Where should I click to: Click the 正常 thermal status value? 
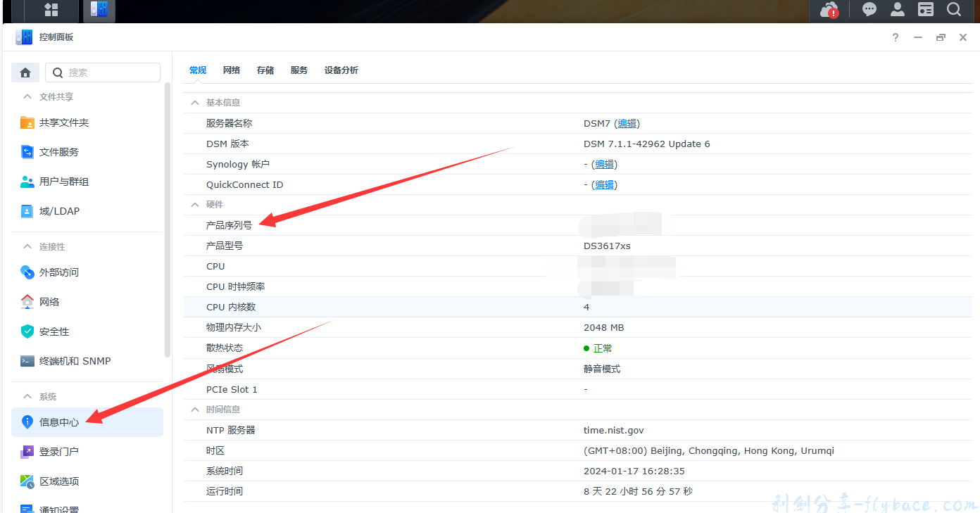point(603,348)
